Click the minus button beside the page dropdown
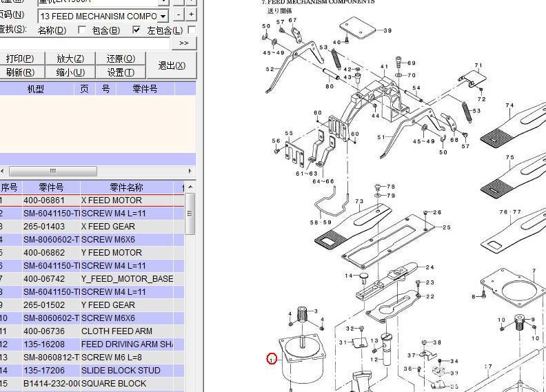Viewport: 546px width, 392px height. pyautogui.click(x=178, y=15)
